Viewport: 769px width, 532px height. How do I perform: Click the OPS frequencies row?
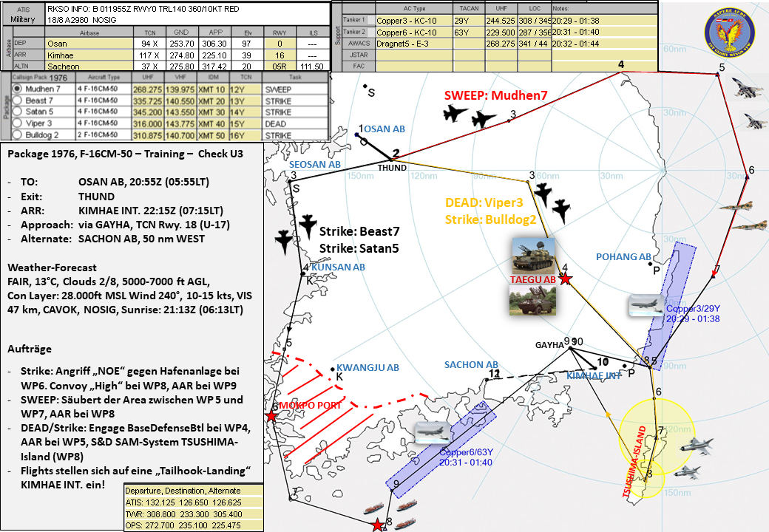[194, 525]
